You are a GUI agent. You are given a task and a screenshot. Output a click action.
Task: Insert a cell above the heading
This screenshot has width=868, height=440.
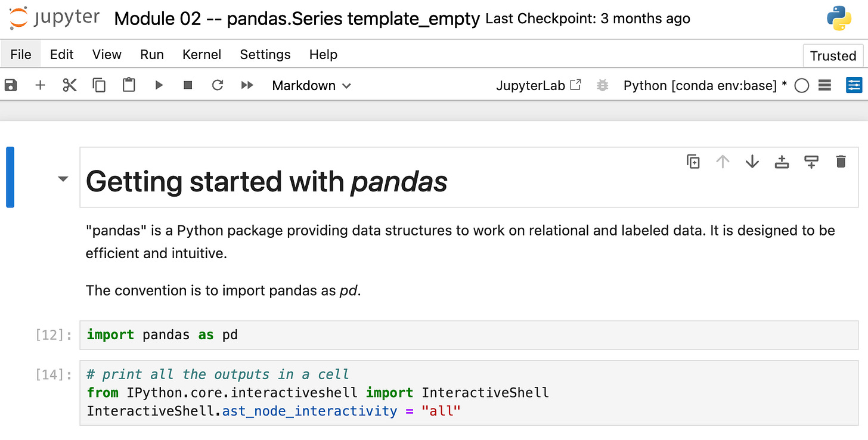point(782,162)
